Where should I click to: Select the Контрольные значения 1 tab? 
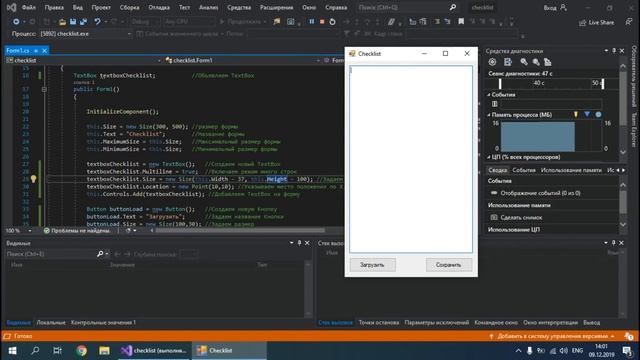pyautogui.click(x=103, y=322)
